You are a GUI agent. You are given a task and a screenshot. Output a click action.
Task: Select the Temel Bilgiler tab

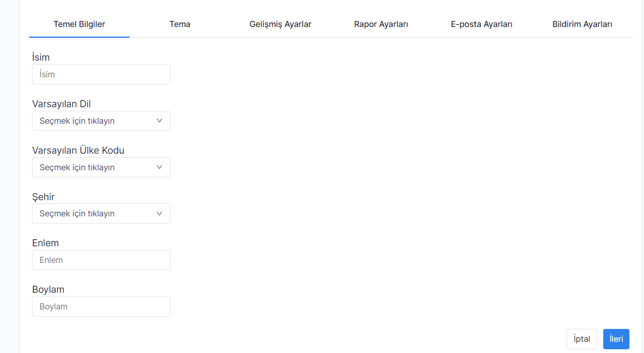pos(79,24)
